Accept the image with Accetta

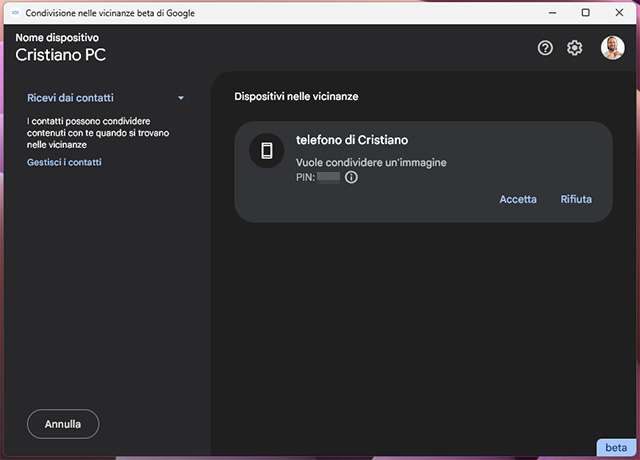[518, 199]
